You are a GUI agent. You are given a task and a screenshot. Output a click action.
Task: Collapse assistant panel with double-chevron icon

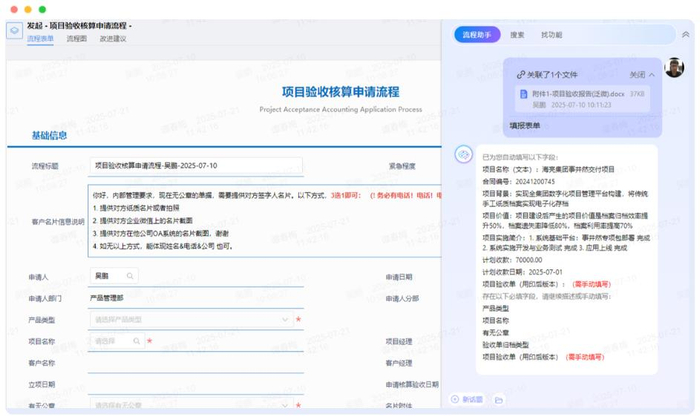pos(685,34)
